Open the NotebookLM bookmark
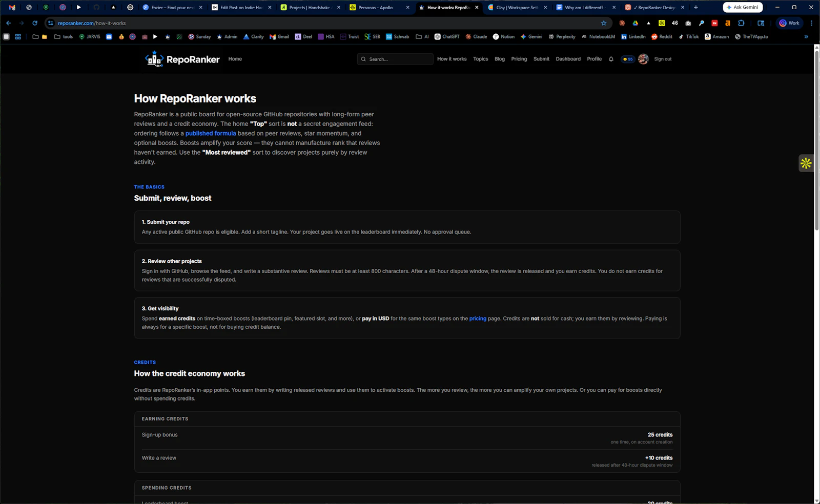820x504 pixels. tap(598, 37)
